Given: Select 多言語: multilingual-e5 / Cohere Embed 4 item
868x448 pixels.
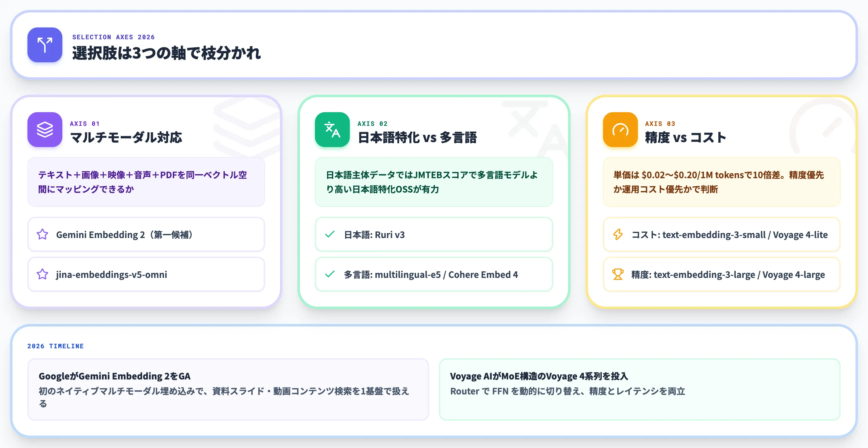Looking at the screenshot, I should point(434,274).
